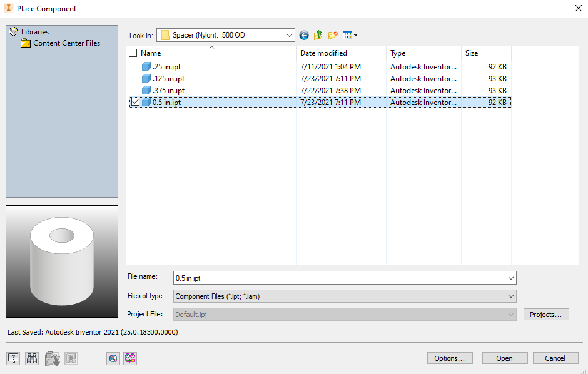Click the 92 KB size of .25 in.ipt
The height and width of the screenshot is (374, 588).
tap(497, 67)
